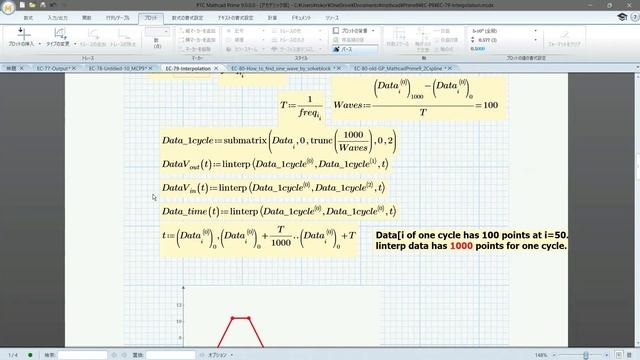This screenshot has width=640, height=360.
Task: Click zoom out minus icon
Action: [554, 355]
